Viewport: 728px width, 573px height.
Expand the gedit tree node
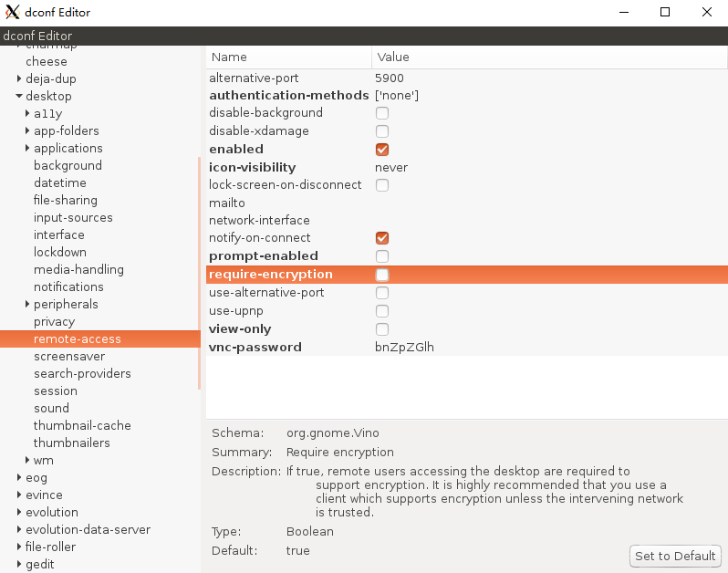pos(19,564)
